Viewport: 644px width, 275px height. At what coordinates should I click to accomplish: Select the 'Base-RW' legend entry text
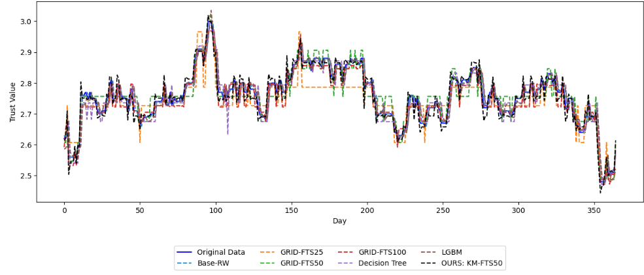pyautogui.click(x=212, y=263)
